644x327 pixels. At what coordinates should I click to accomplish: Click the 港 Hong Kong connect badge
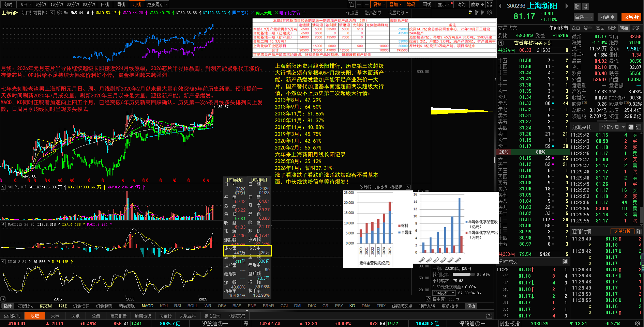585,6
